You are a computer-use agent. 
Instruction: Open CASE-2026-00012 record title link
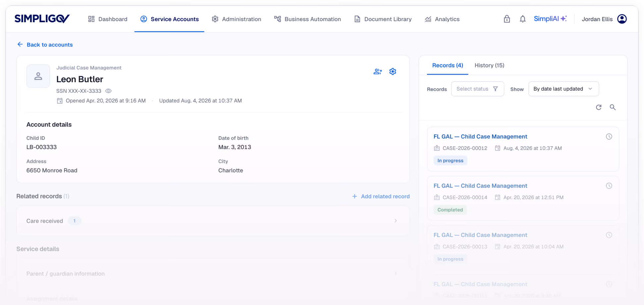[480, 137]
